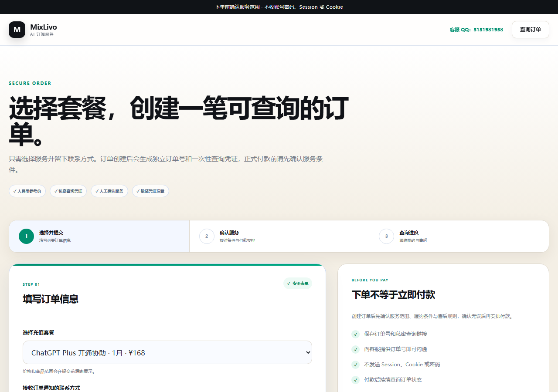This screenshot has height=392, width=558.
Task: Click the 选择充值套餐 field label
Action: (38, 332)
